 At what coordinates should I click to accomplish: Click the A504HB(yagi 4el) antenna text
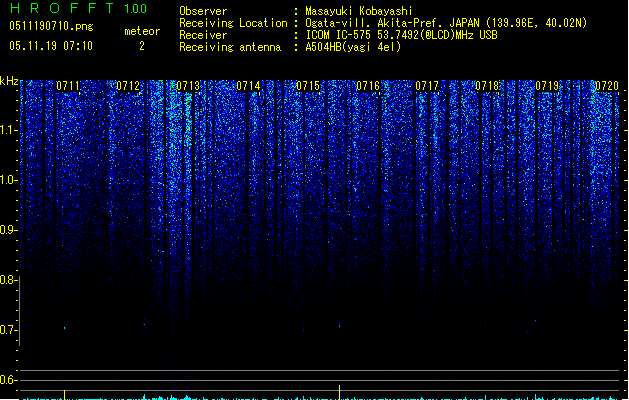point(353,47)
